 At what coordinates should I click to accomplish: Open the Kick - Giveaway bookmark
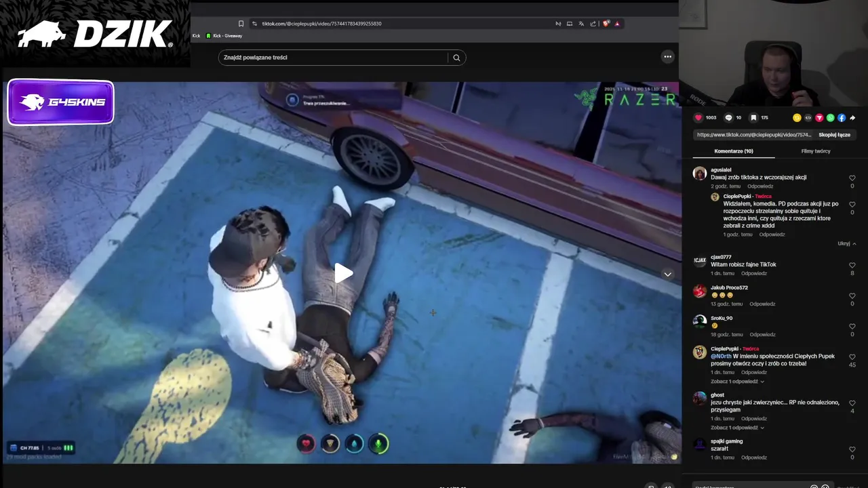tap(224, 36)
